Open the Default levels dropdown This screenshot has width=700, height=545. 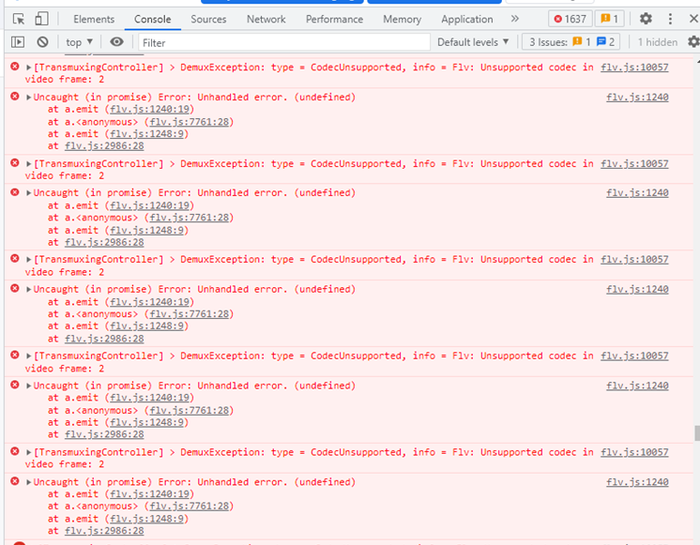pos(473,42)
